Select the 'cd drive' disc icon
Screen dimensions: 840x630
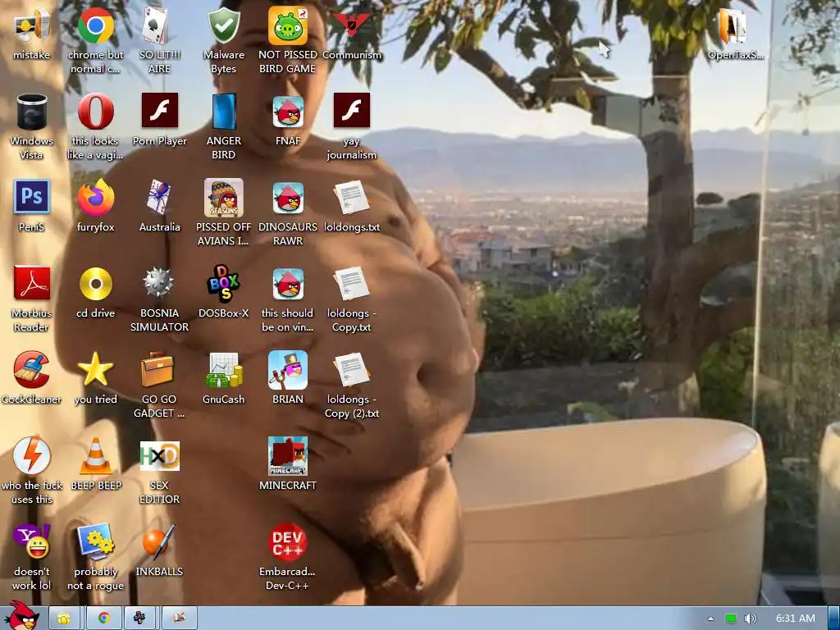(95, 293)
